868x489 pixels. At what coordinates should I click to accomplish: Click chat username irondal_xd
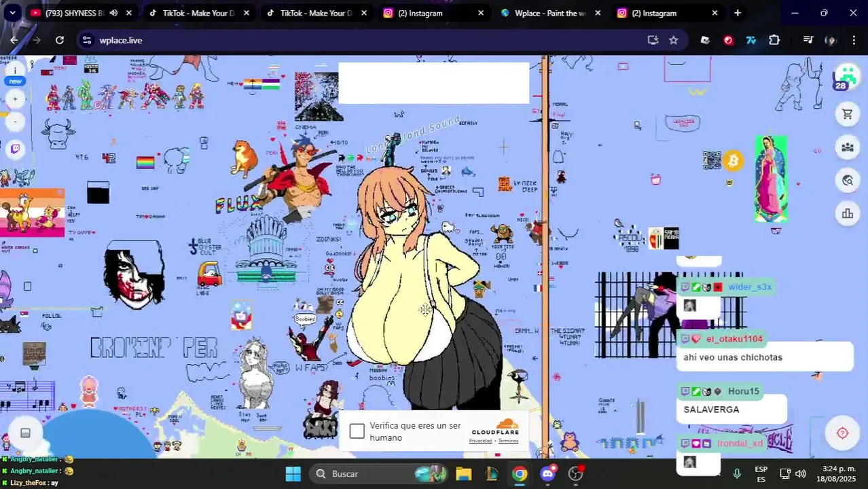[x=740, y=443]
